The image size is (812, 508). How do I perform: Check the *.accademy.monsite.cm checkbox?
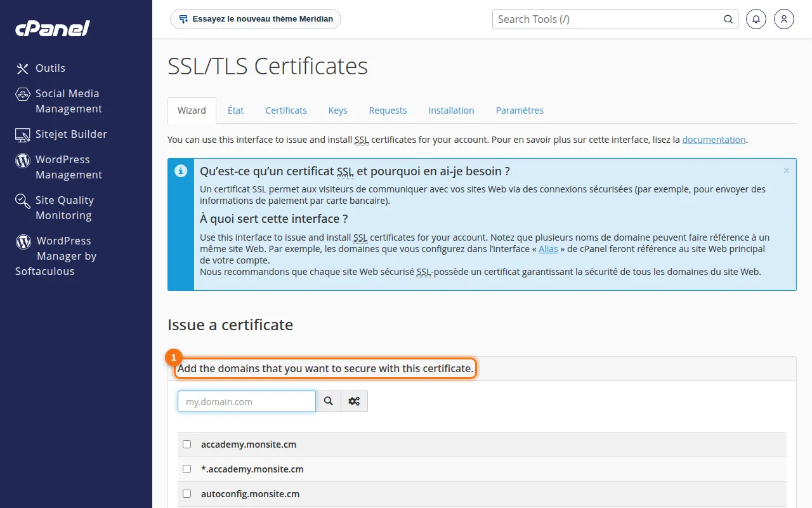tap(187, 469)
